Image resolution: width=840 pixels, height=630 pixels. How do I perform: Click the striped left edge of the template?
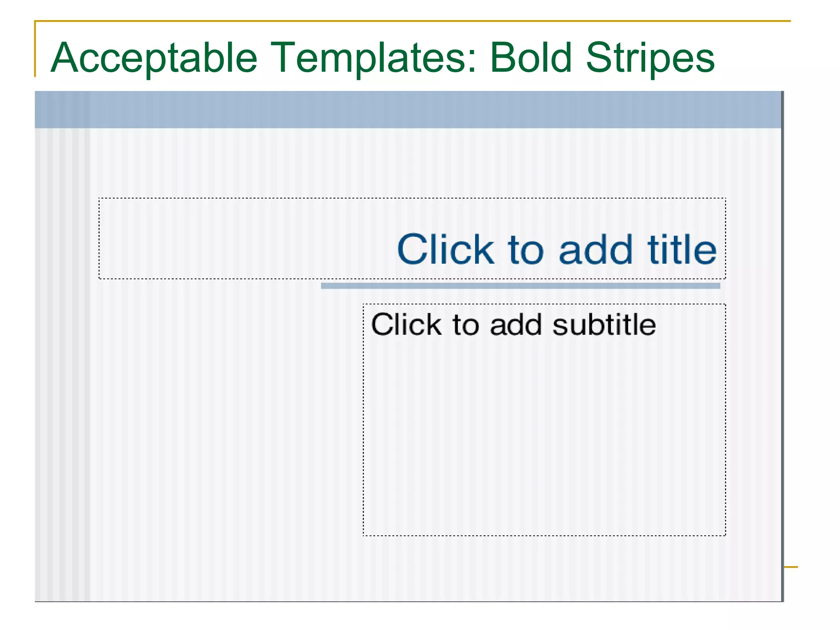tap(62, 364)
